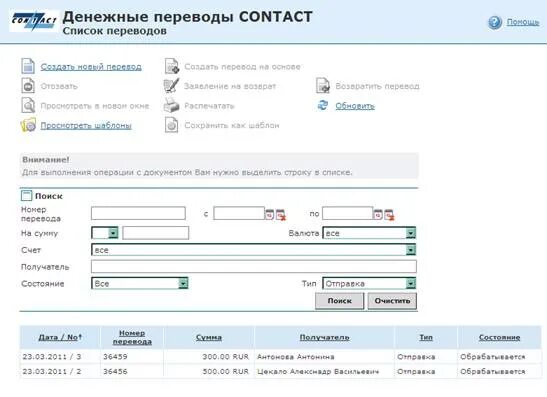Click the refresh arrows icon
Image resolution: width=547 pixels, height=397 pixels.
coord(323,105)
